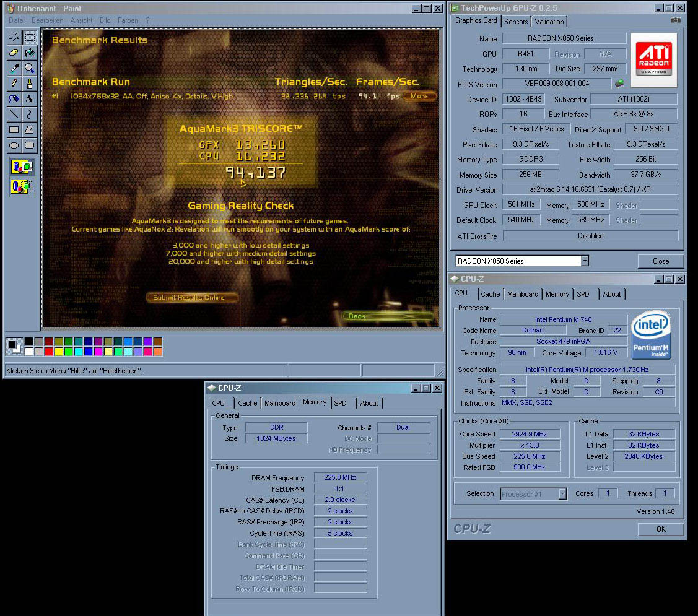Select the Rounded Rectangle tool
This screenshot has width=698, height=616.
[30, 145]
